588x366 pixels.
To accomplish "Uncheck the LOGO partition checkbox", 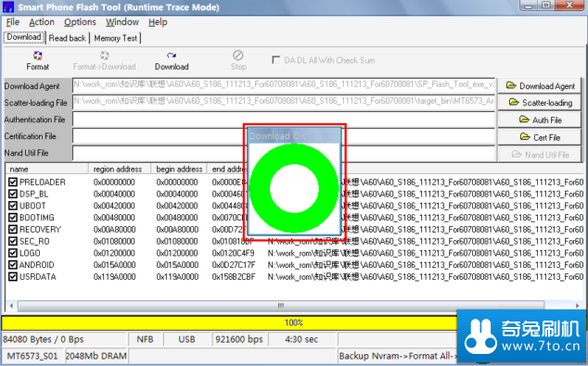I will (13, 253).
